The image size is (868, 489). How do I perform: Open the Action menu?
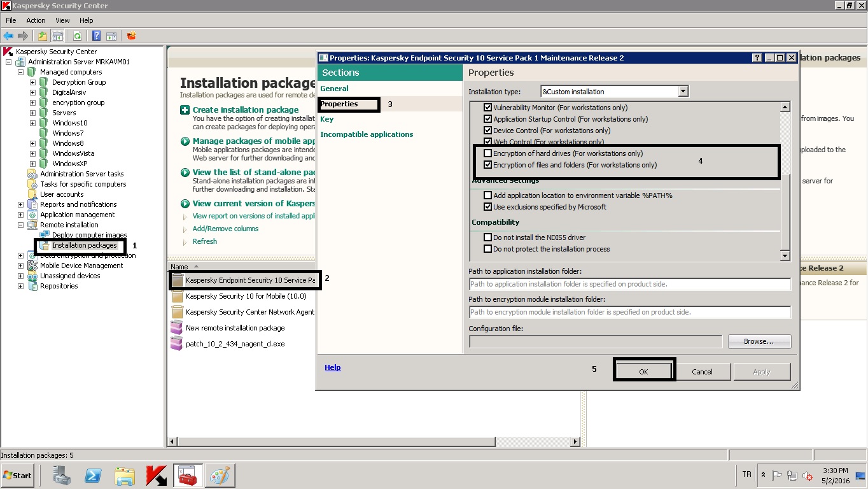click(36, 20)
